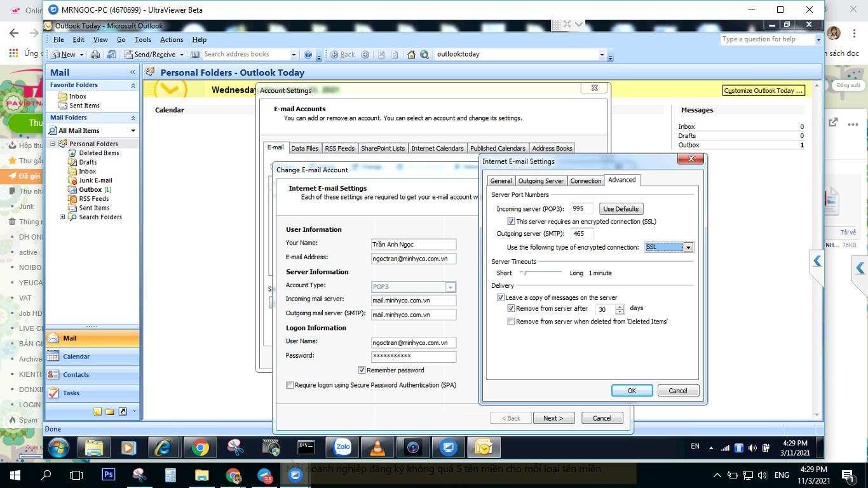Click Customize Outlook Today button
Screen dimensions: 868x488
pos(764,91)
